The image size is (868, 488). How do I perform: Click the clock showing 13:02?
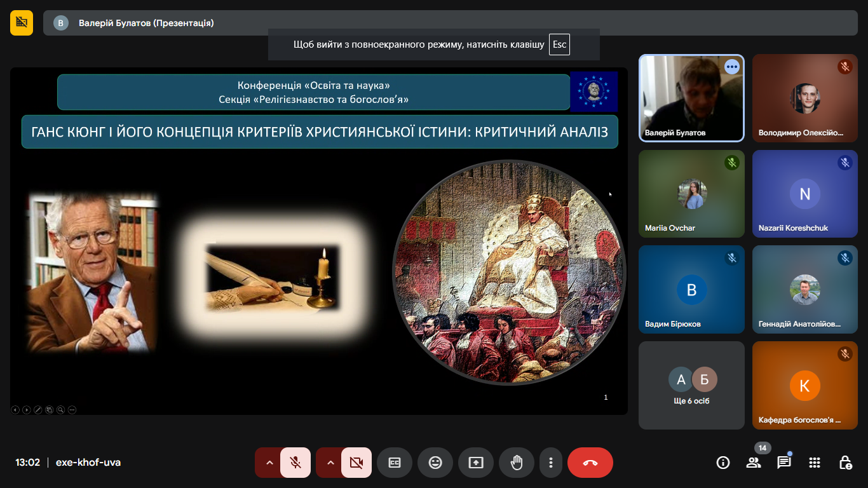[28, 463]
